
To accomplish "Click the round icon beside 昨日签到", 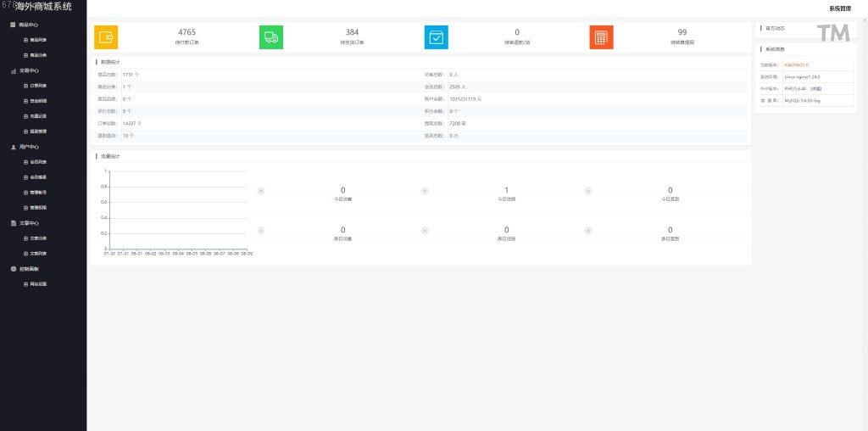I will 588,230.
